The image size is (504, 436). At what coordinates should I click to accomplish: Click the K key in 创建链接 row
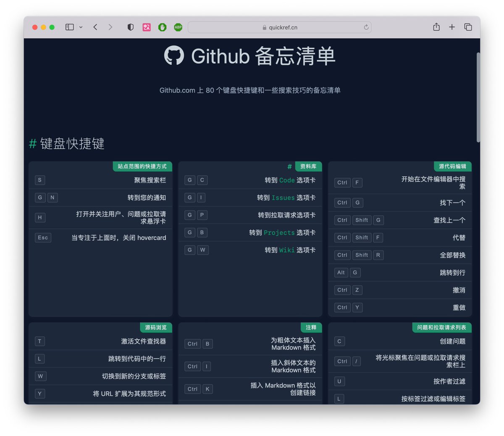(x=207, y=389)
